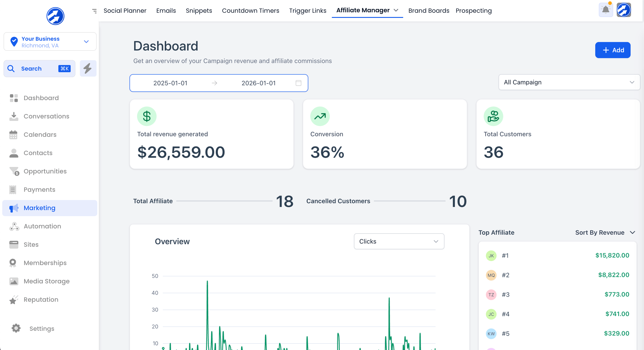Switch to the Trigger Links tab
Viewport: 644px width, 350px height.
click(x=307, y=11)
